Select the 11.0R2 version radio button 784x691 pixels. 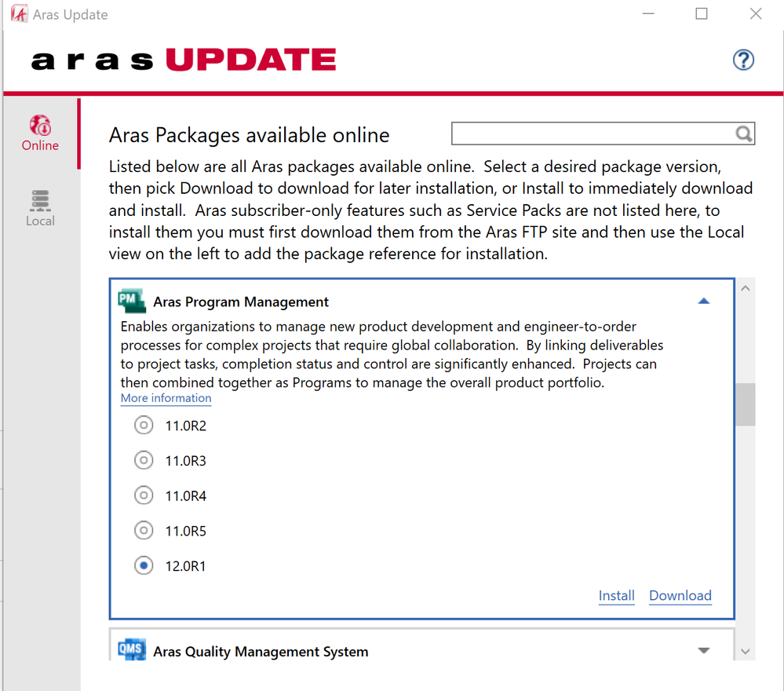144,426
